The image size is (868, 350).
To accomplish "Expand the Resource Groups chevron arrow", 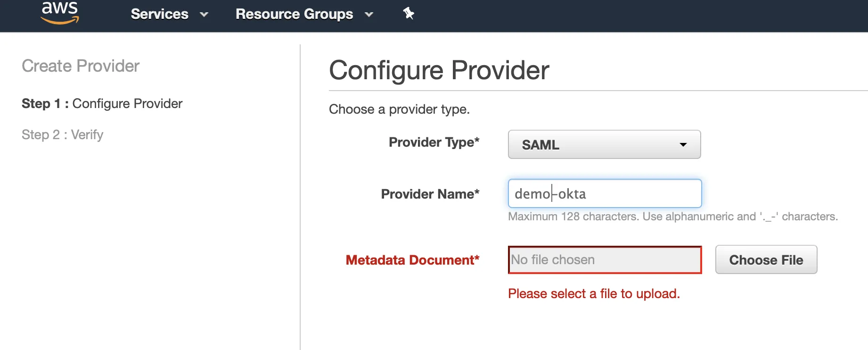I will pos(369,15).
